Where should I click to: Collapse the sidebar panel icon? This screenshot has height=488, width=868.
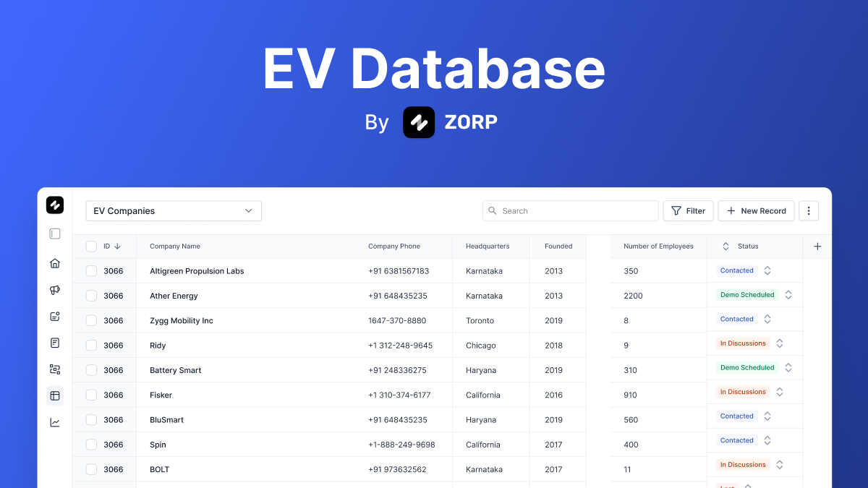pos(55,234)
